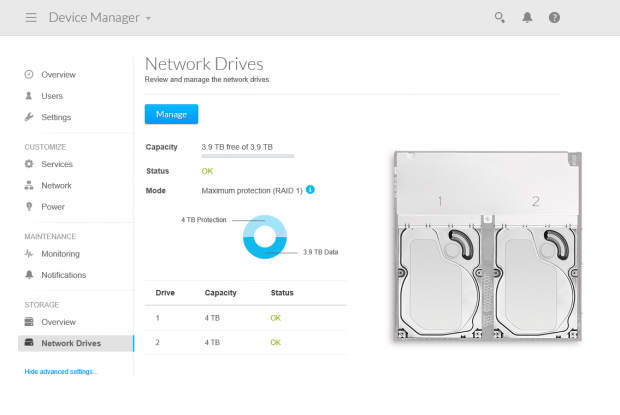
Task: Click drive number cell in the drive 2 row
Action: (x=157, y=342)
